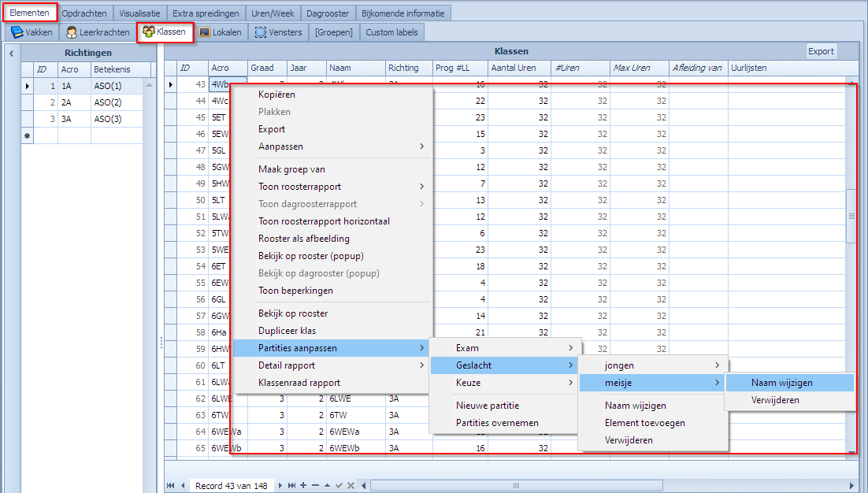
Task: Open the Vakken tab book icon
Action: (17, 32)
